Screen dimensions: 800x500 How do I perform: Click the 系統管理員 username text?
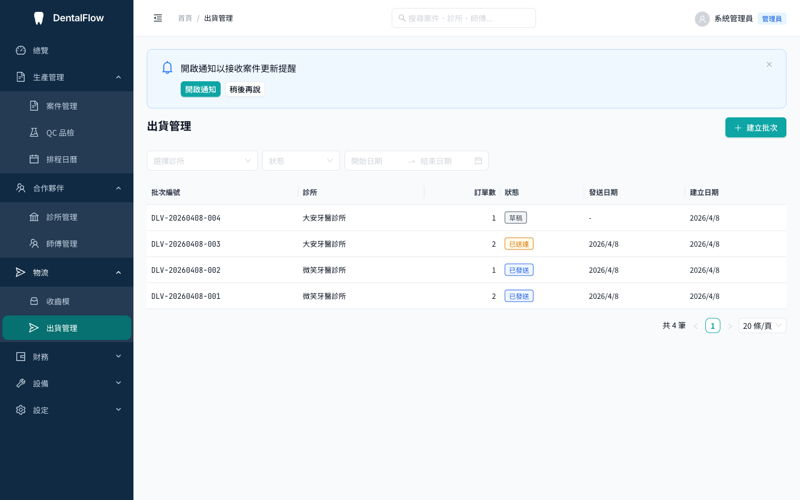coord(733,19)
